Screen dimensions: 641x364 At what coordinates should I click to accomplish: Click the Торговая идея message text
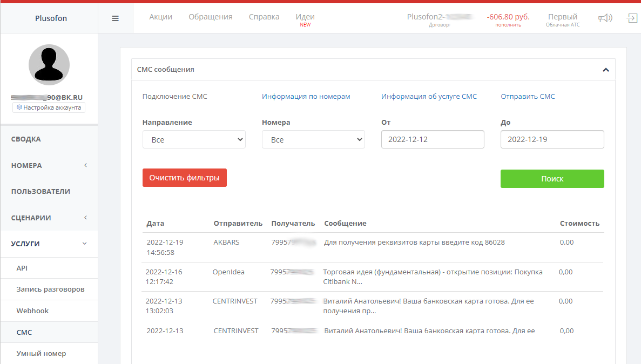[x=433, y=277]
